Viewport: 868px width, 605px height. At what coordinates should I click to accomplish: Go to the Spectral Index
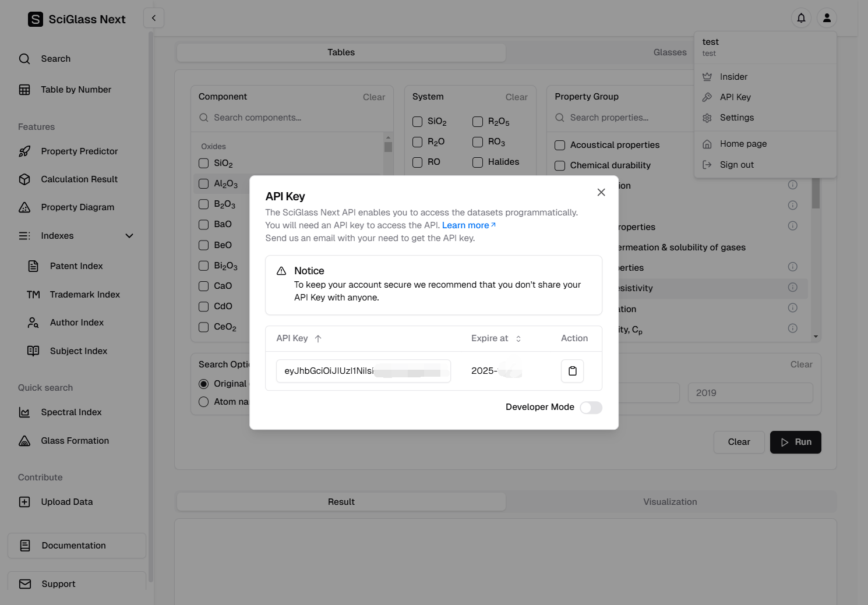(x=71, y=412)
